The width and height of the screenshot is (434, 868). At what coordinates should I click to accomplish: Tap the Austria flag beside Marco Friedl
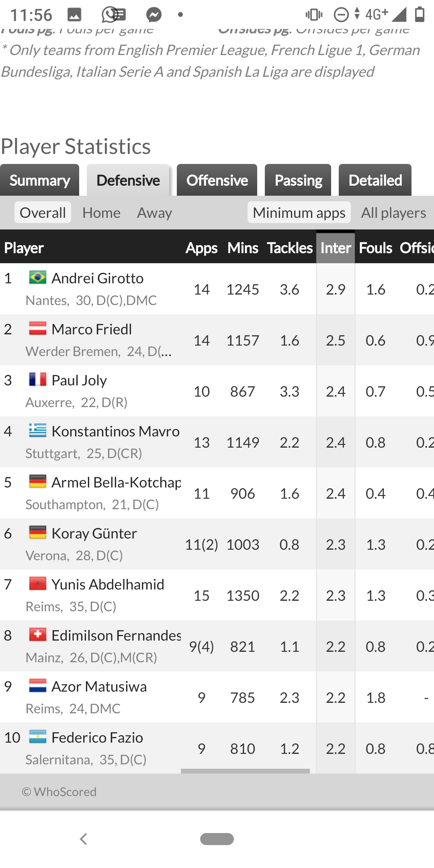point(38,328)
